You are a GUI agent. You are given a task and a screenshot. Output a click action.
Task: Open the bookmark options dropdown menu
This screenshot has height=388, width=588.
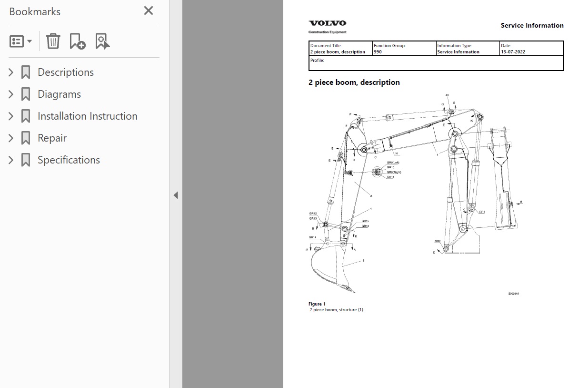tap(20, 41)
